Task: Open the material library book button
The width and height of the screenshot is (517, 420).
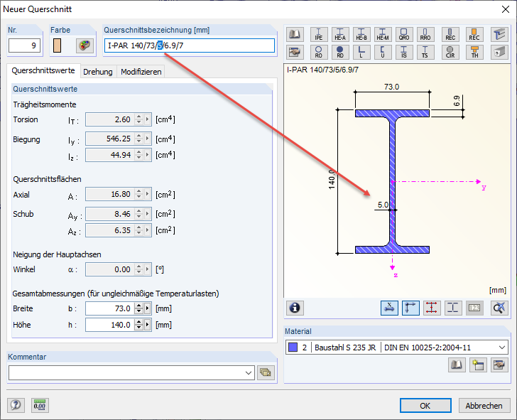Action: point(457,365)
